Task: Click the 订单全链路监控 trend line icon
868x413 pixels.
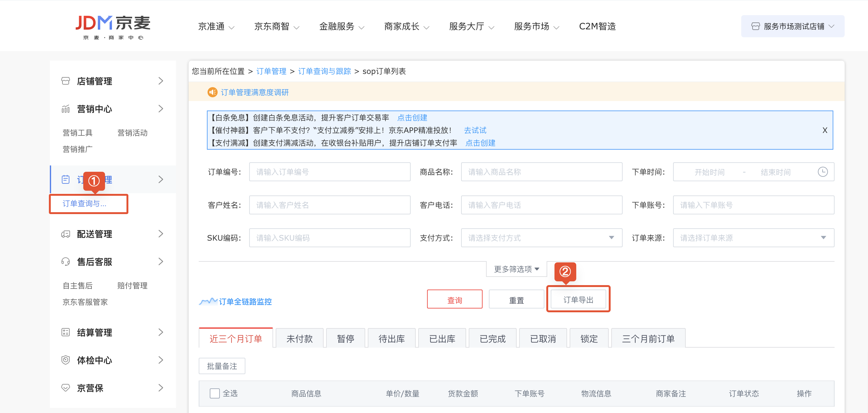Action: pos(208,301)
